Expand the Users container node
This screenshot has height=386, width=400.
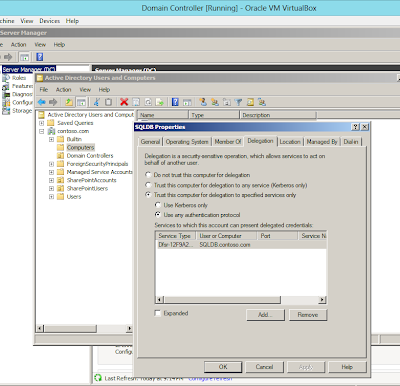click(51, 197)
